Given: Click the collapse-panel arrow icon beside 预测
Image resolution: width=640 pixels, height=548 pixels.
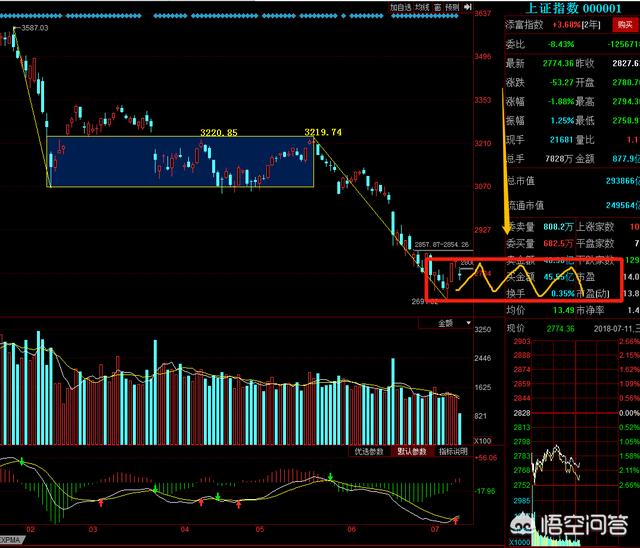Looking at the screenshot, I should (x=468, y=7).
